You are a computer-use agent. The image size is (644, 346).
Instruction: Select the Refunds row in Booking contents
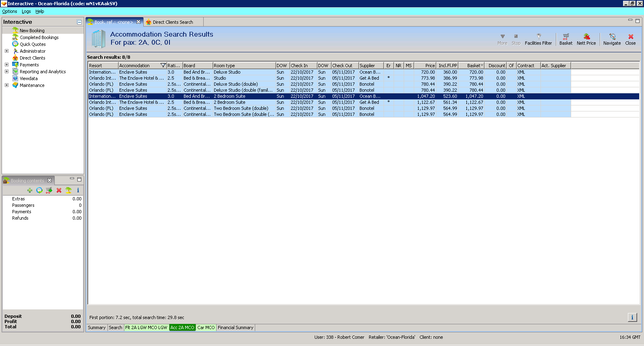click(43, 218)
